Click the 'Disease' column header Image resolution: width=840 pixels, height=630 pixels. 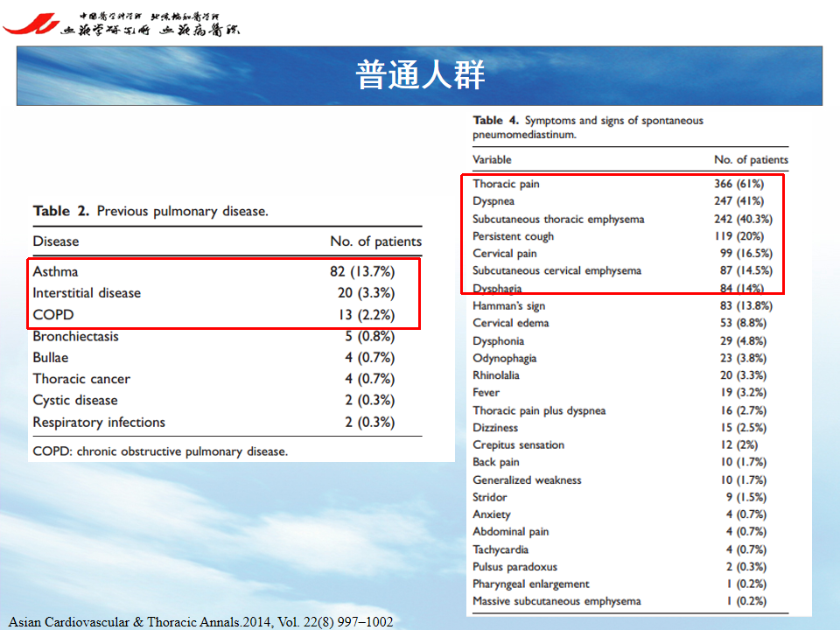(56, 241)
